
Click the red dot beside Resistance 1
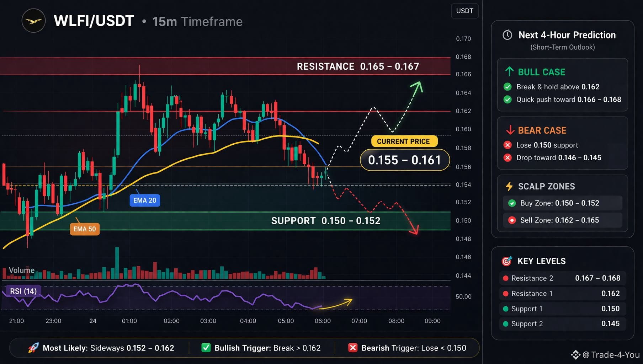coord(505,294)
